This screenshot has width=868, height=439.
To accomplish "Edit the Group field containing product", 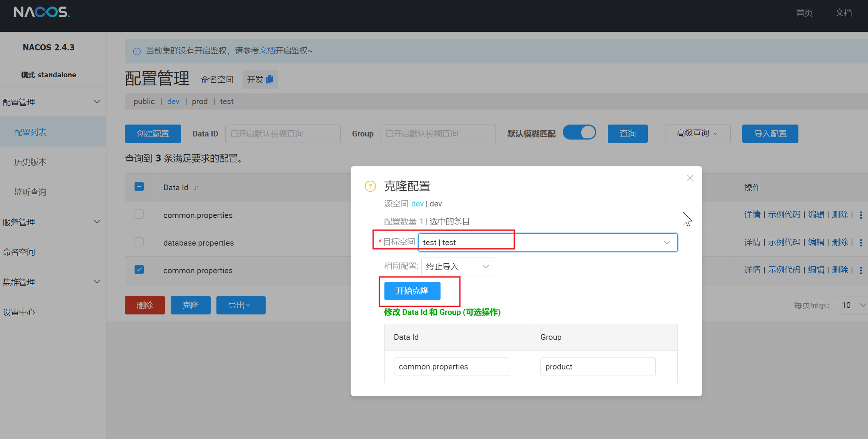I will (597, 367).
